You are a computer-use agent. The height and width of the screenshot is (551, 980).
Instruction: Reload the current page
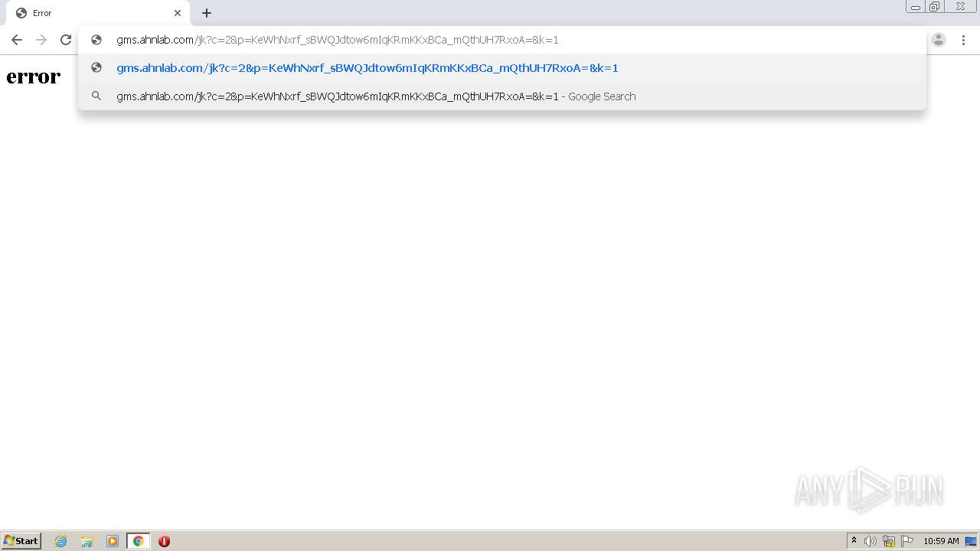(66, 40)
